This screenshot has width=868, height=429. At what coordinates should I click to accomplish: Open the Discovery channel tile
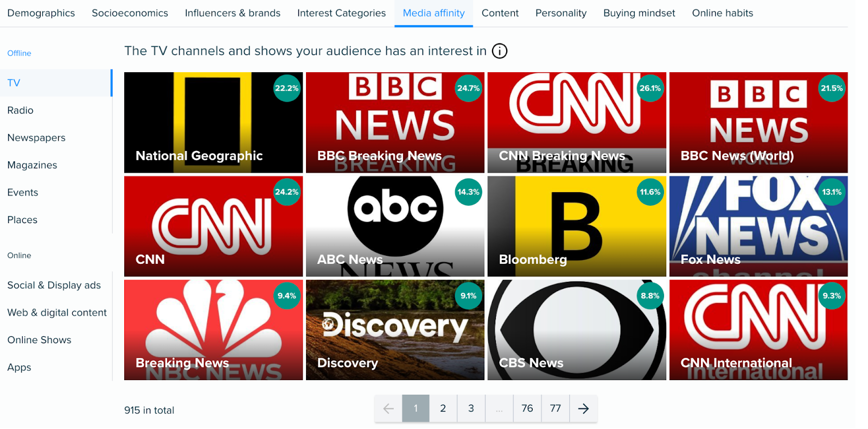pos(395,330)
